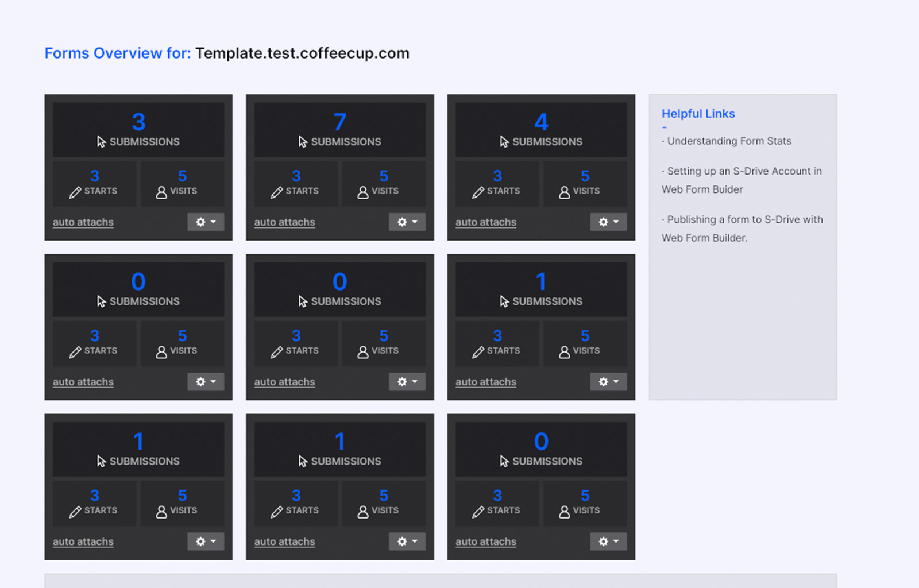Open the Understanding Form Stats link
The width and height of the screenshot is (919, 588).
pyautogui.click(x=729, y=141)
